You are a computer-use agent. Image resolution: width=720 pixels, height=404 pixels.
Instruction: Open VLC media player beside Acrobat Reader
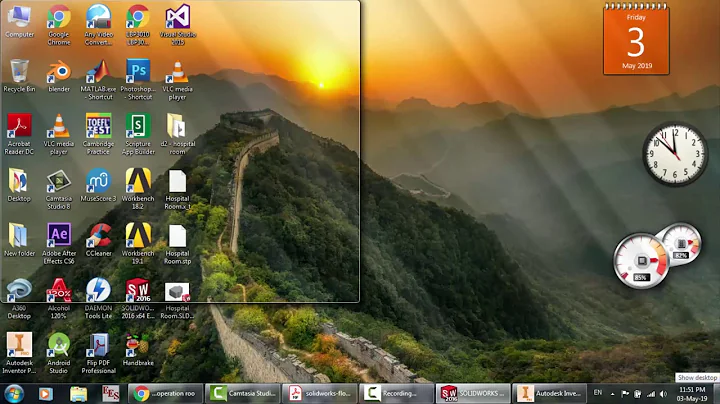pyautogui.click(x=59, y=135)
